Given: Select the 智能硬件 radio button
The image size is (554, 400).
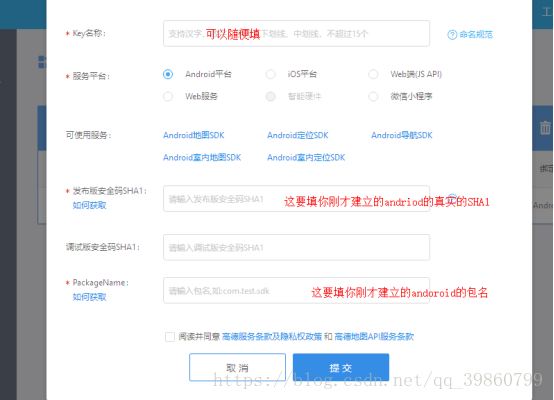Looking at the screenshot, I should 271,96.
